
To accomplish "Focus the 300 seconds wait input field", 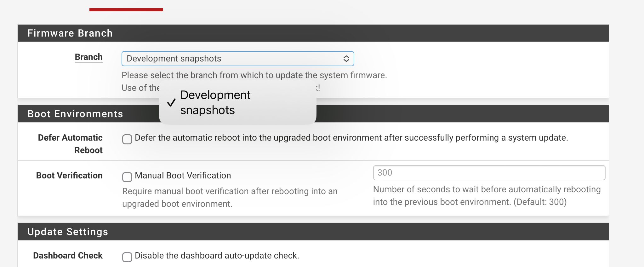I will pyautogui.click(x=489, y=173).
